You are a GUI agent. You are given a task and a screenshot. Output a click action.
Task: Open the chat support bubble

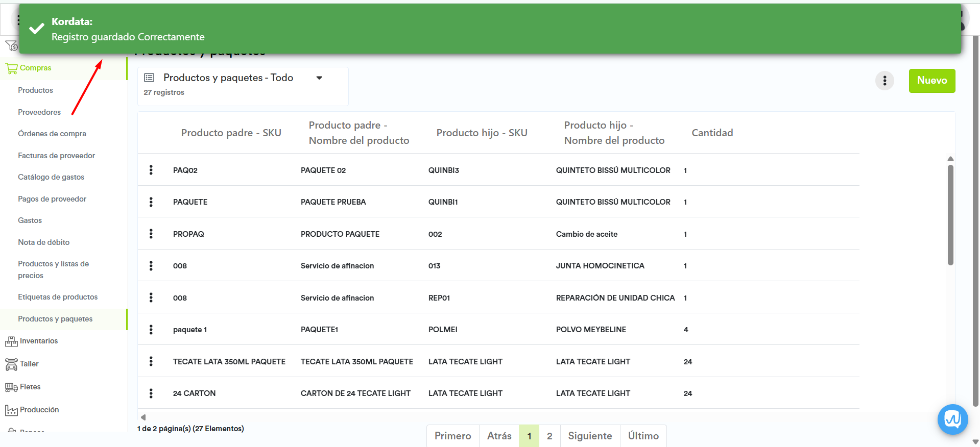point(952,419)
